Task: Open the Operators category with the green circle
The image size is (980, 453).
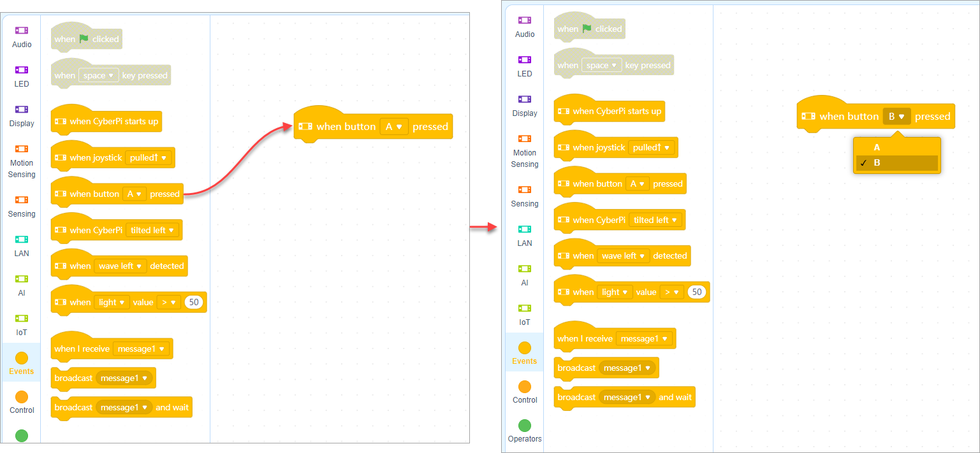Action: pyautogui.click(x=525, y=426)
